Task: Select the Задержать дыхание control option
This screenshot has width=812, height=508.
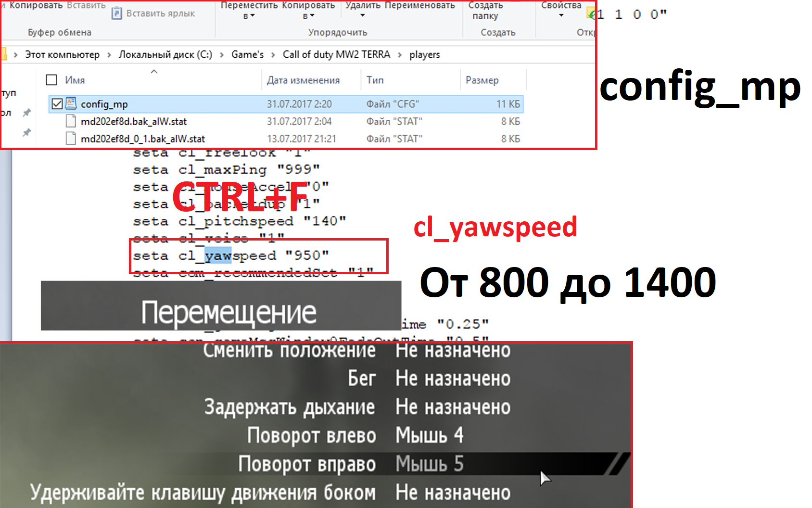Action: [x=290, y=407]
